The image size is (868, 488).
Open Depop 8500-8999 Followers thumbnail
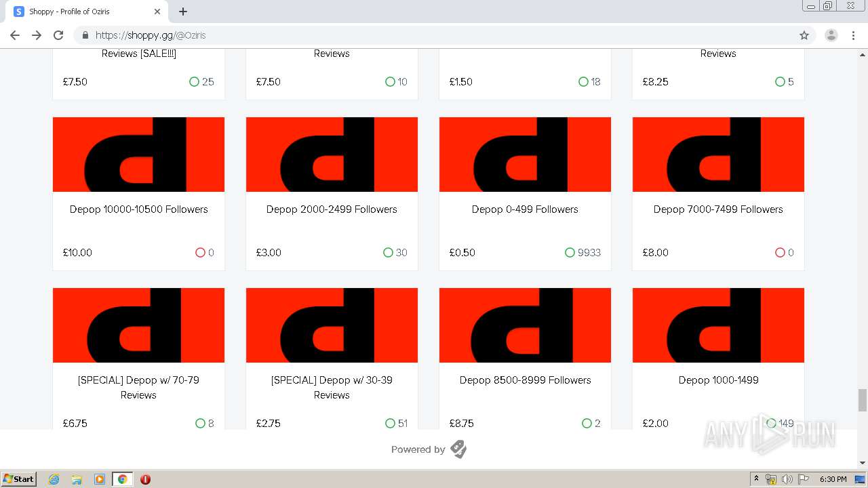[x=525, y=325]
